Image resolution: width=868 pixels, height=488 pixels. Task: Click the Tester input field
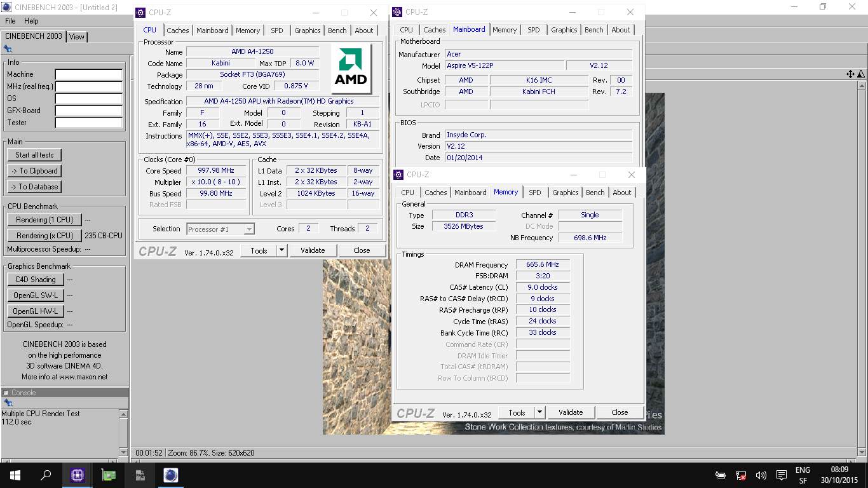tap(88, 123)
